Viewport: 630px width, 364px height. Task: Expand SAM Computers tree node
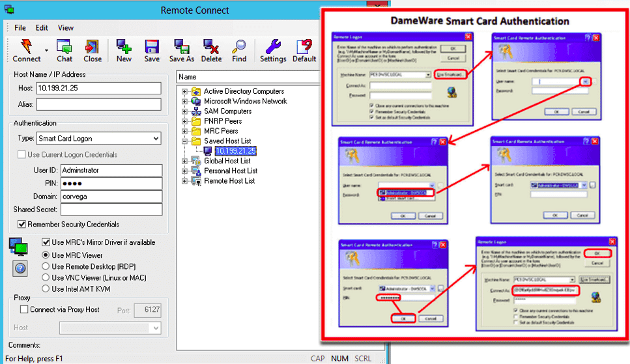tap(184, 111)
